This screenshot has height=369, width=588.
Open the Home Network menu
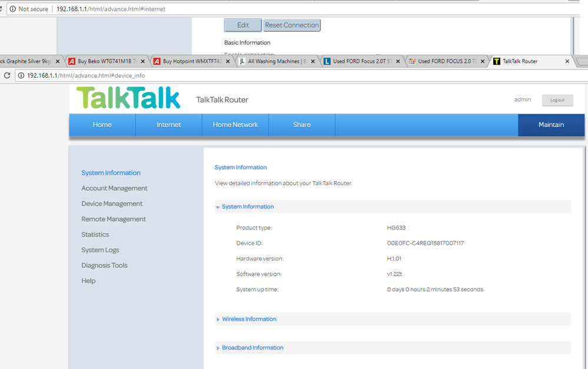[x=235, y=125]
